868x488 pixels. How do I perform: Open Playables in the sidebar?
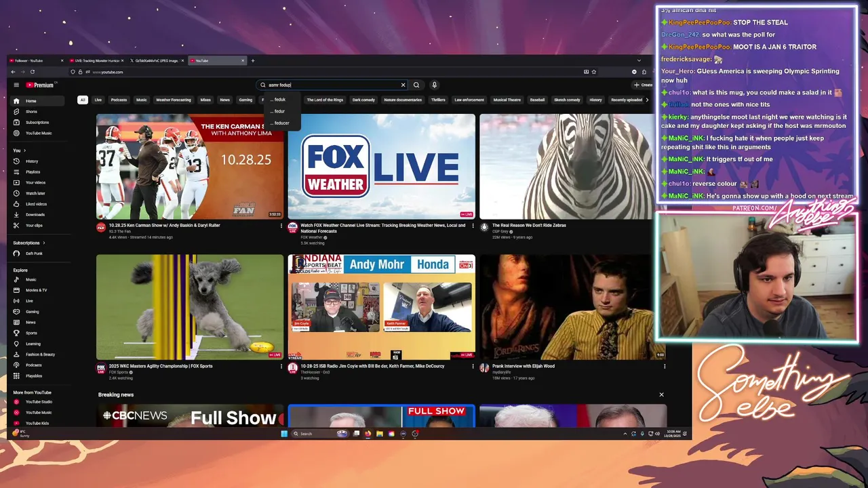click(x=34, y=375)
